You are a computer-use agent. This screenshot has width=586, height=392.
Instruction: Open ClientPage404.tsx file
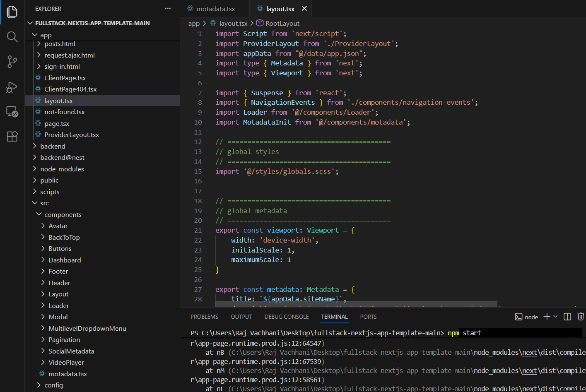[70, 89]
